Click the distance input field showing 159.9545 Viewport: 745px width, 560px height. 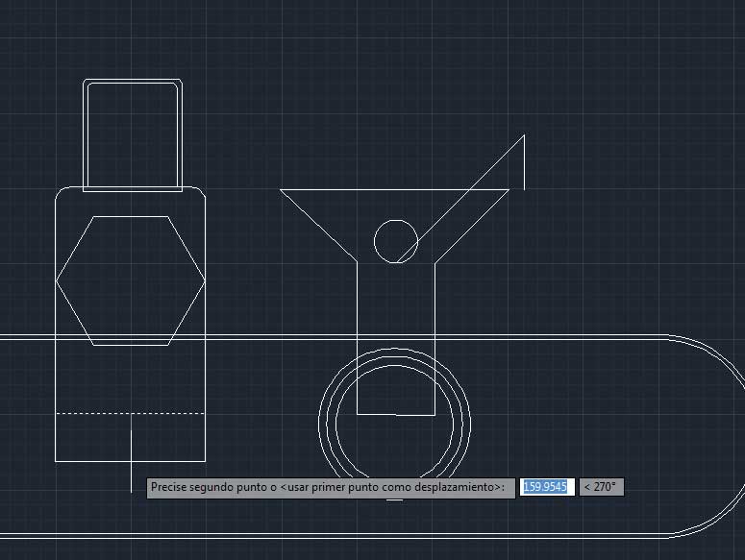[x=547, y=487]
